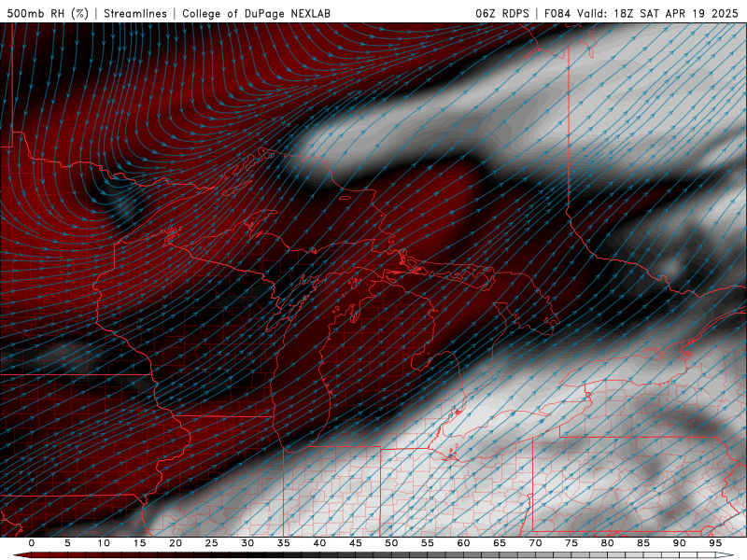Viewport: 747px width, 560px height.
Task: Click the '500mb RH (%)' title text
Action: click(x=48, y=13)
